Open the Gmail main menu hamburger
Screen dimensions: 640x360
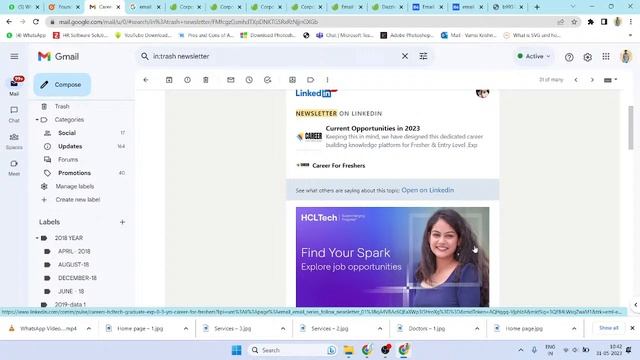click(x=14, y=56)
